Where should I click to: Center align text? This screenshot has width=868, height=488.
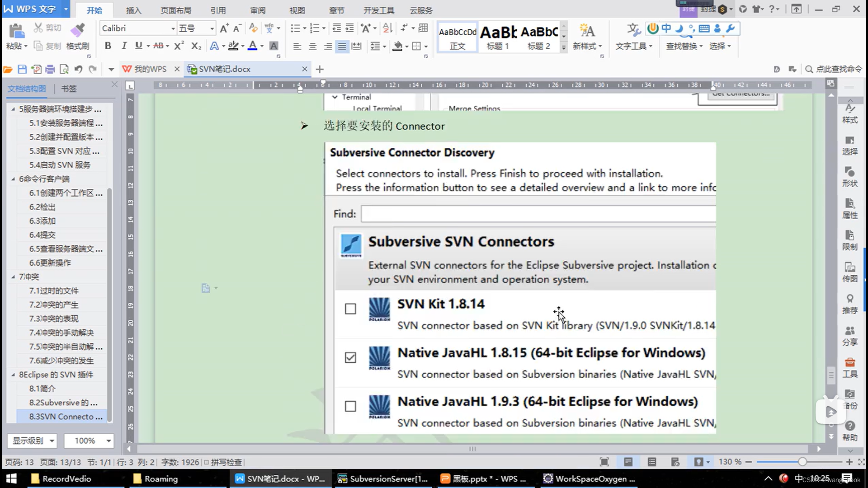312,46
